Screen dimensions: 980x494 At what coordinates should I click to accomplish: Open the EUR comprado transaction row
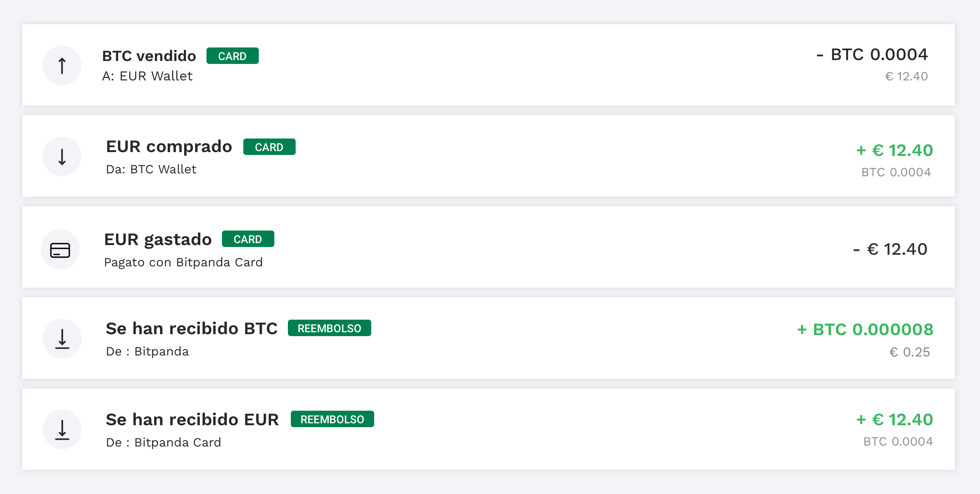click(x=490, y=156)
